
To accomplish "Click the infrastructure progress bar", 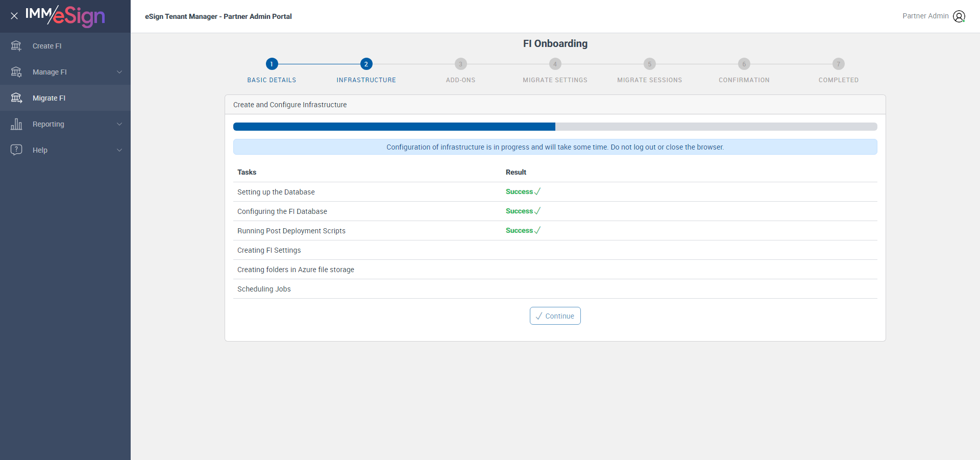I will 555,127.
